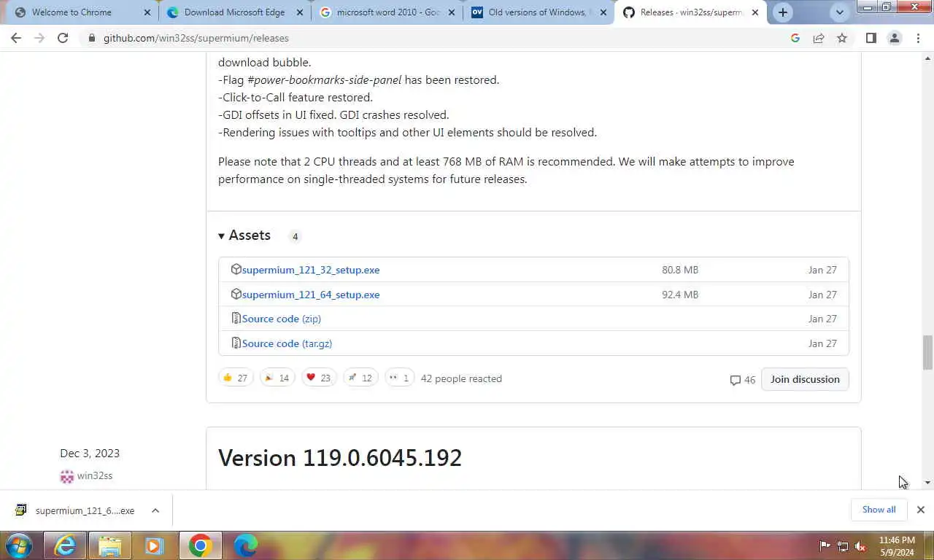This screenshot has width=934, height=560.
Task: Open Windows Media Player from taskbar
Action: point(154,545)
